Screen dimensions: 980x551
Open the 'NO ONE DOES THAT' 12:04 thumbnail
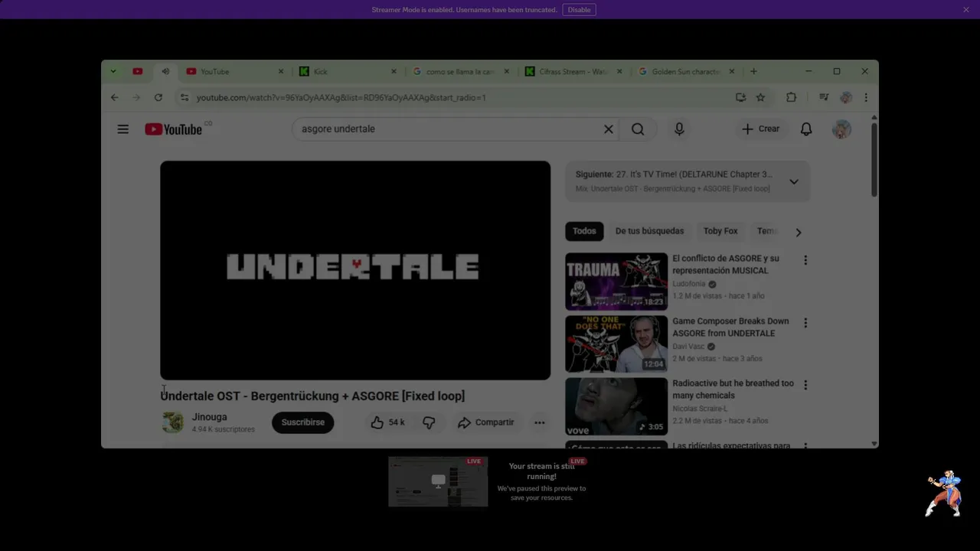tap(616, 344)
